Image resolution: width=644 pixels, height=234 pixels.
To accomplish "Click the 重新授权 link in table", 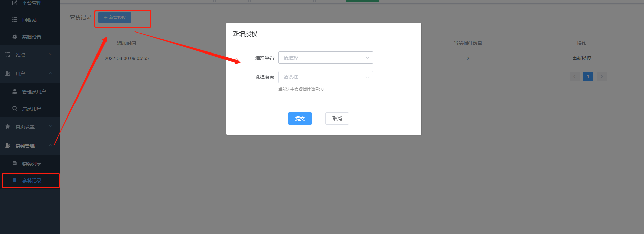I will click(x=581, y=58).
